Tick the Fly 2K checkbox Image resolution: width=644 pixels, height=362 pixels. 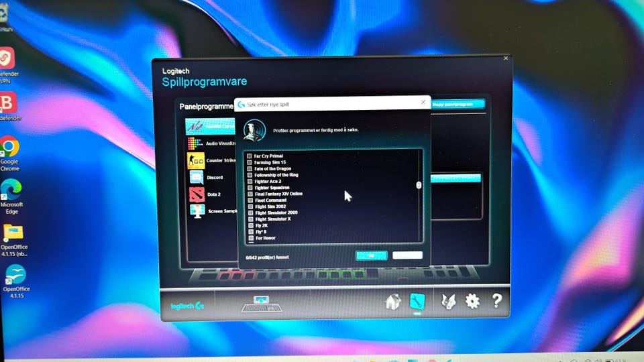pyautogui.click(x=251, y=225)
